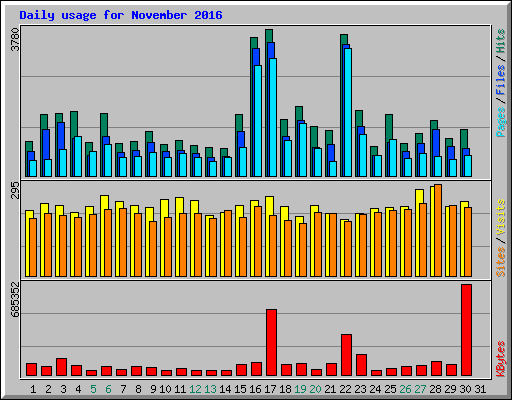Viewport: 512px width, 400px height.
Task: Click day label '7' on the x-axis
Action: pos(123,389)
